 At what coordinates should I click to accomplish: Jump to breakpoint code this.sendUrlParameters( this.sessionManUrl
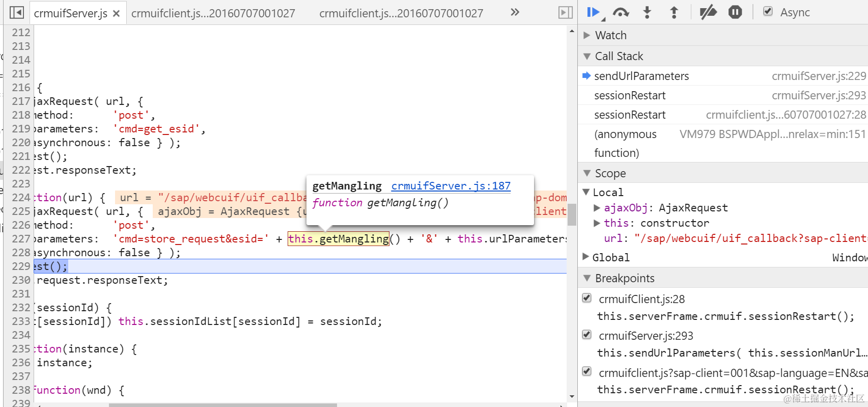click(732, 352)
